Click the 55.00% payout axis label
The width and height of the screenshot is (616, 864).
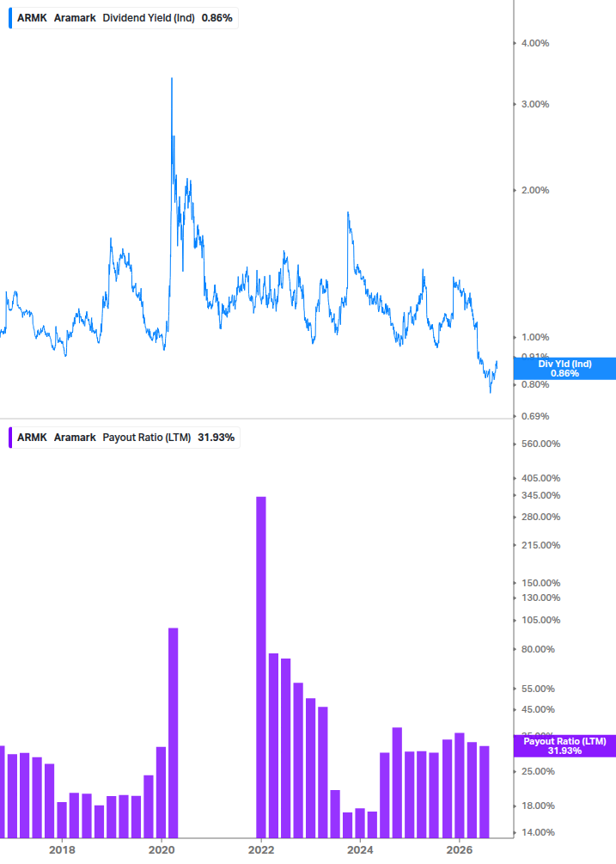point(538,689)
